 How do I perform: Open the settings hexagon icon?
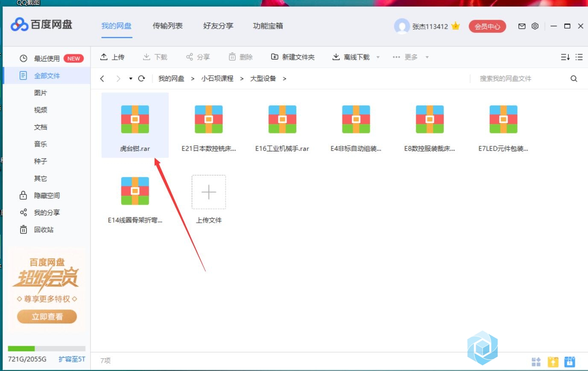coord(535,26)
